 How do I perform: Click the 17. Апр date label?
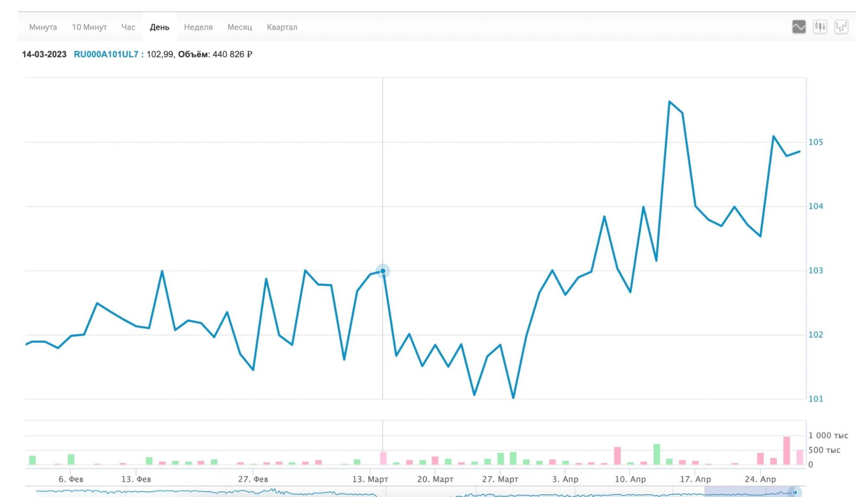tap(695, 479)
